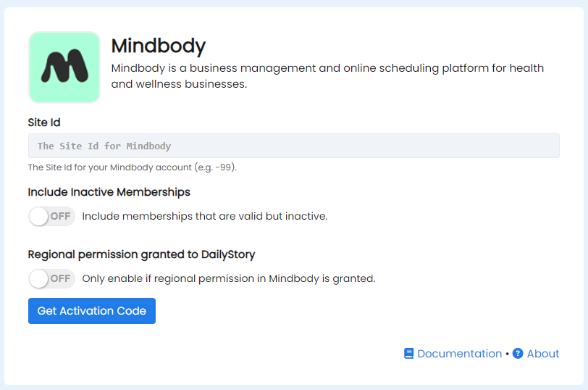Enable the Regional permission toggle
Image resolution: width=588 pixels, height=390 pixels.
(x=51, y=278)
